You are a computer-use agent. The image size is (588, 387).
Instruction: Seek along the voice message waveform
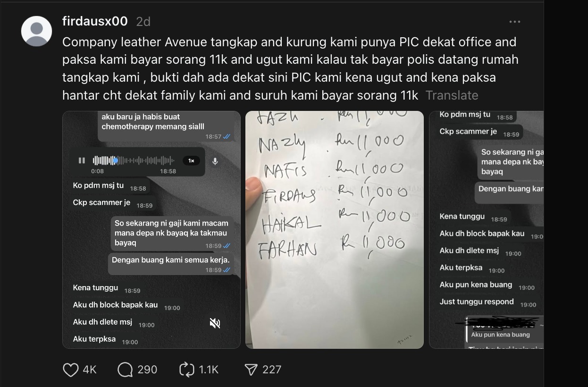134,160
